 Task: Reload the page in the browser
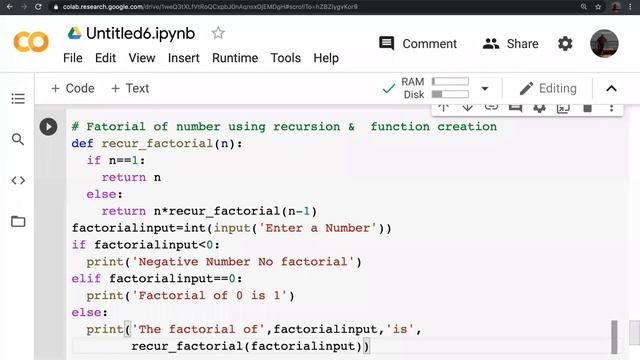pyautogui.click(x=38, y=7)
